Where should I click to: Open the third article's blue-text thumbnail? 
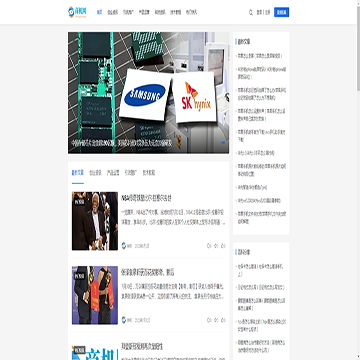pos(95,350)
